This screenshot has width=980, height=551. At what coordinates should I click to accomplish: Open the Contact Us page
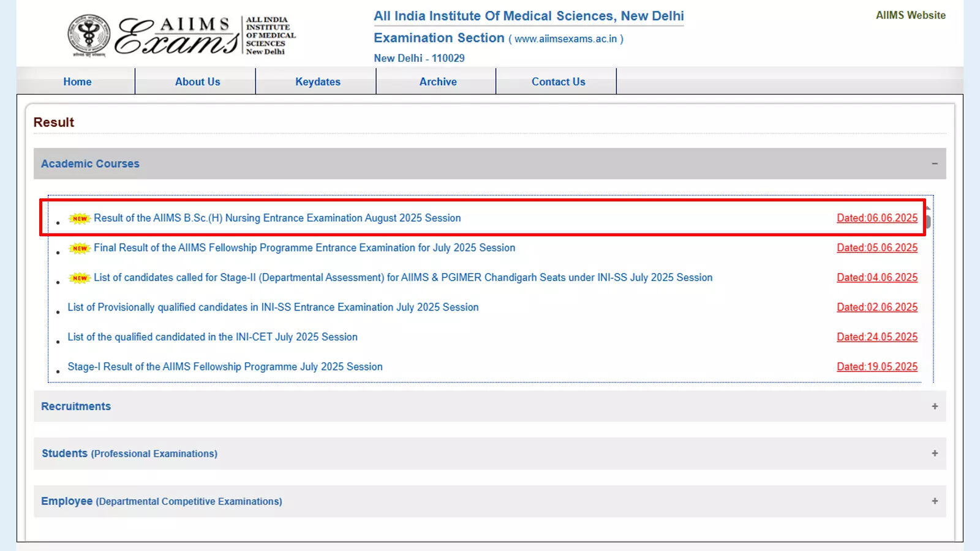click(558, 81)
